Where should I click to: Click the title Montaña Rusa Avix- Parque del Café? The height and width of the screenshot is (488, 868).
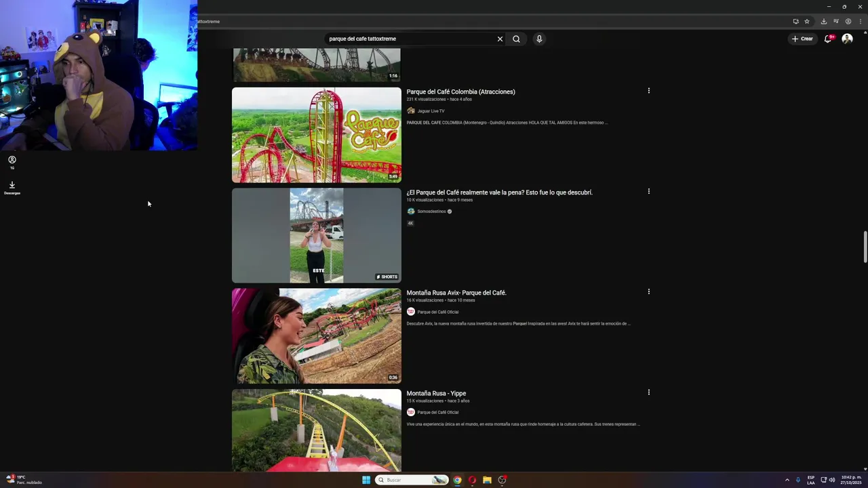(x=456, y=293)
